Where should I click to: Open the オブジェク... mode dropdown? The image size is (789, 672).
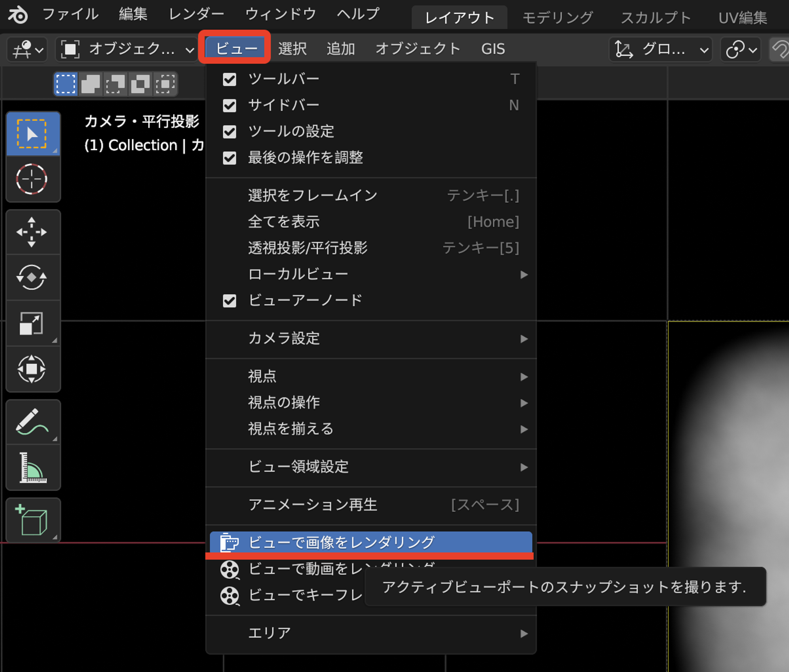point(126,50)
